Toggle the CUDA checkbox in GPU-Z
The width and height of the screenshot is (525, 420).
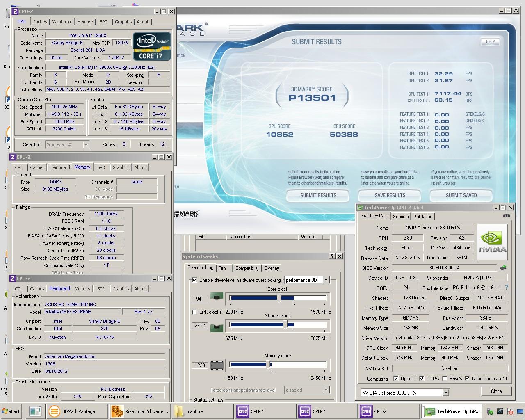422,379
